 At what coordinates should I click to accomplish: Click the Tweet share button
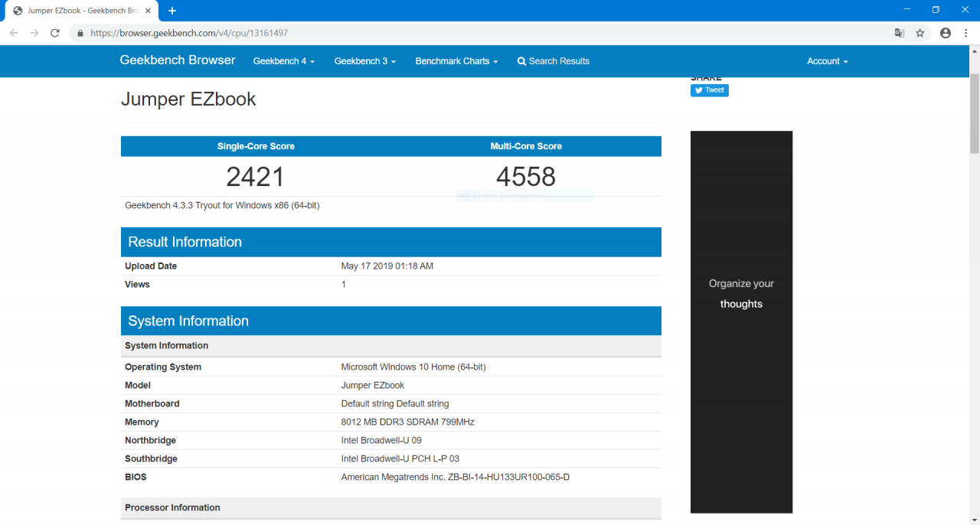click(710, 90)
